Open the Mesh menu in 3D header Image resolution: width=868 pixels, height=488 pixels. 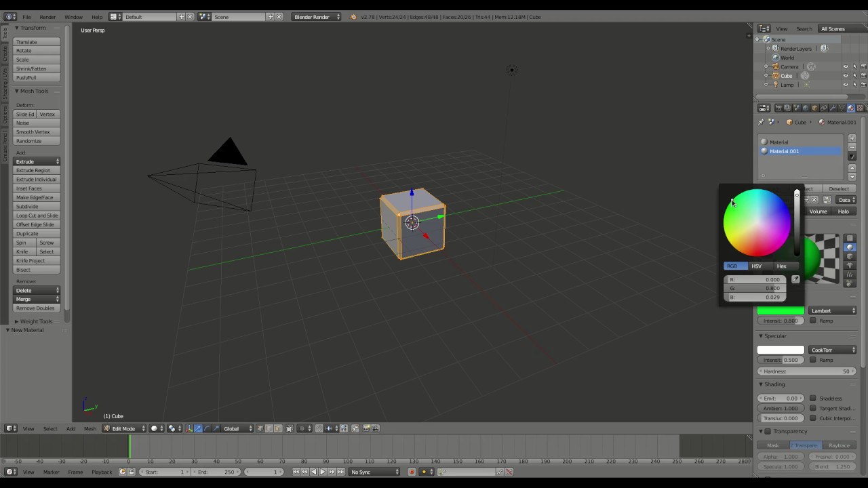pyautogui.click(x=90, y=428)
